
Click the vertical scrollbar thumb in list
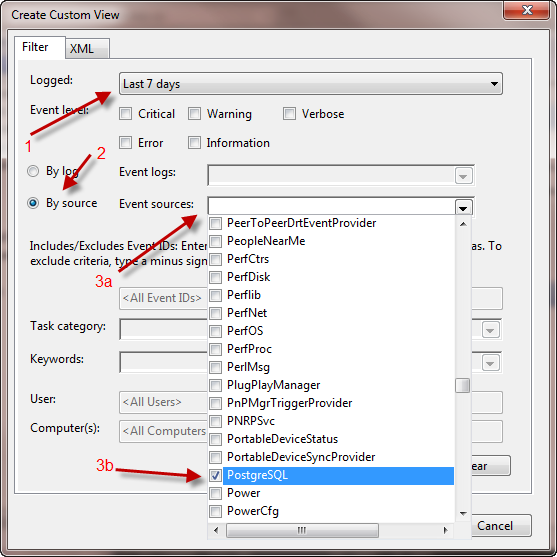463,386
